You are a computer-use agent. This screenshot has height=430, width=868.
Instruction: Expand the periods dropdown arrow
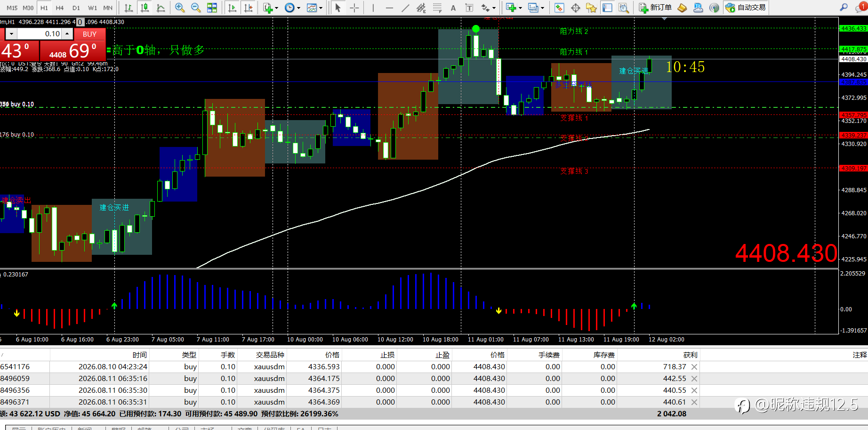click(x=298, y=8)
